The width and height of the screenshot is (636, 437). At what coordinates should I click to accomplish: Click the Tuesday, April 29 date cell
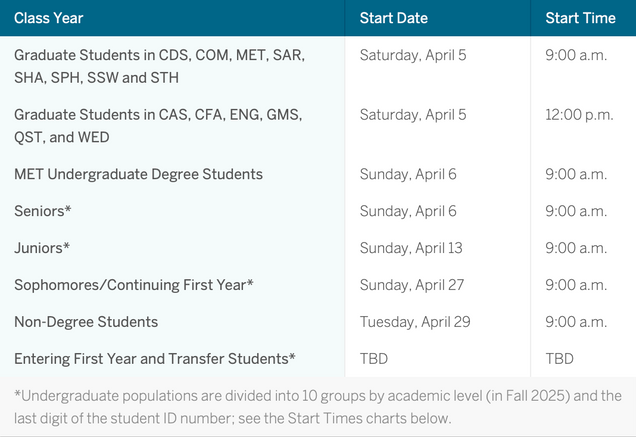click(415, 322)
